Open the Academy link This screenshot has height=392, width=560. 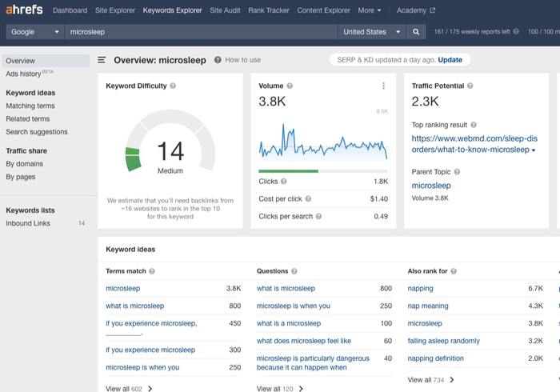(x=411, y=10)
